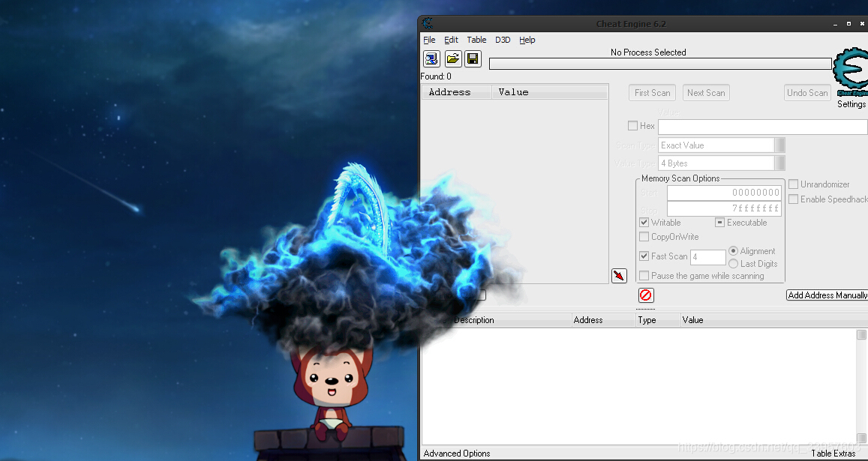Select the Last Digits radio button
Viewport: 868px width, 461px height.
(734, 264)
